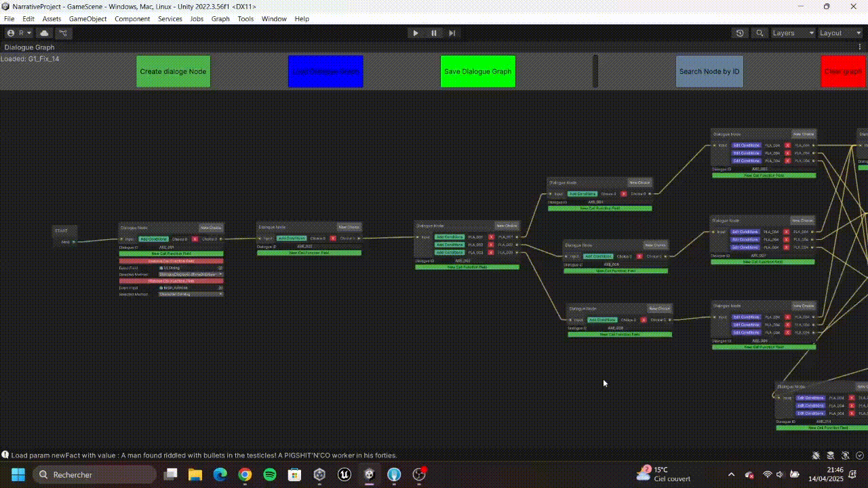Open the Tools menu
Screen dimensions: 868x488
pos(245,19)
